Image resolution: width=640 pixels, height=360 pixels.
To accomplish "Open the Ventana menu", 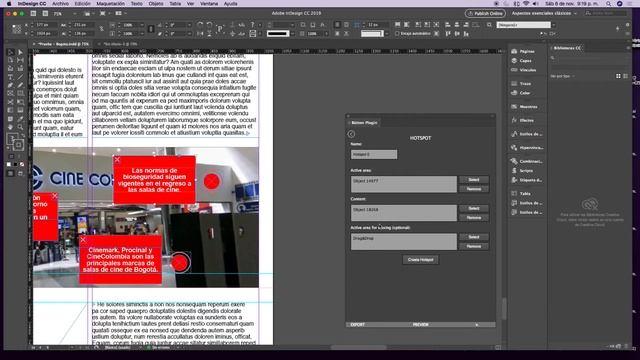I will click(209, 4).
